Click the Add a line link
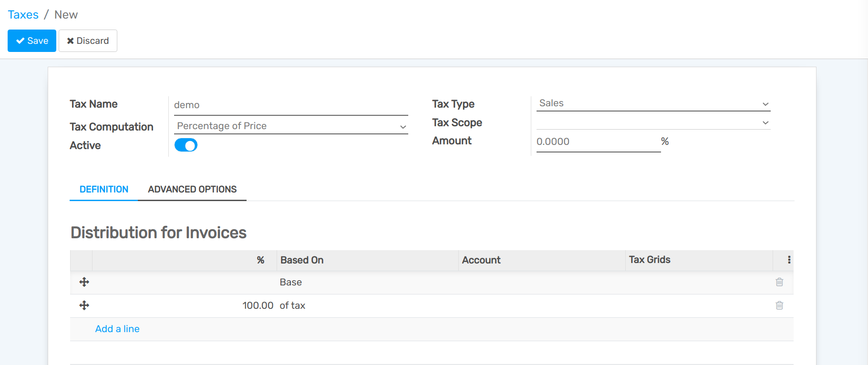This screenshot has width=868, height=365. click(117, 329)
